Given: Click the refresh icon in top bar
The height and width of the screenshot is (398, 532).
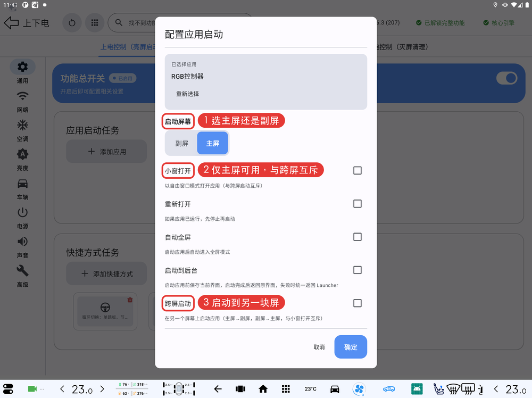Looking at the screenshot, I should (72, 23).
